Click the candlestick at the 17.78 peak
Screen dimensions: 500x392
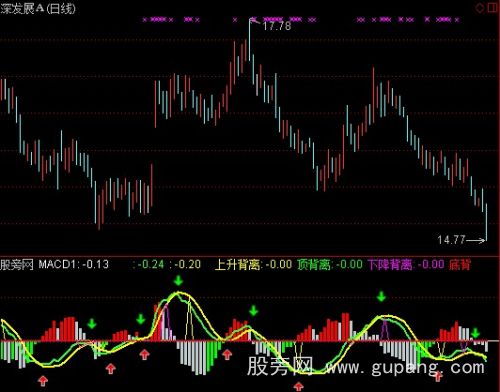[x=249, y=39]
